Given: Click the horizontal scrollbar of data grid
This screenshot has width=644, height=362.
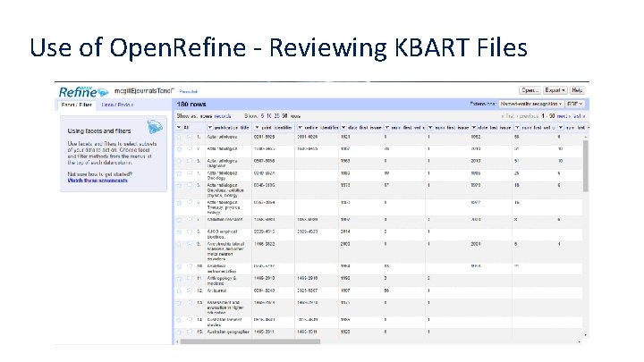Looking at the screenshot, I should pos(250,341).
